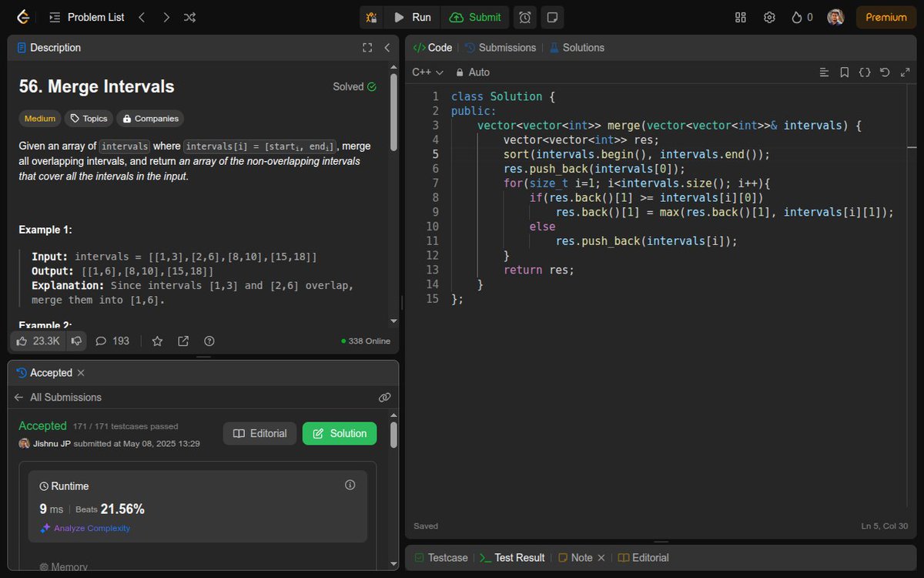Click line number 13 in editor

pos(432,270)
